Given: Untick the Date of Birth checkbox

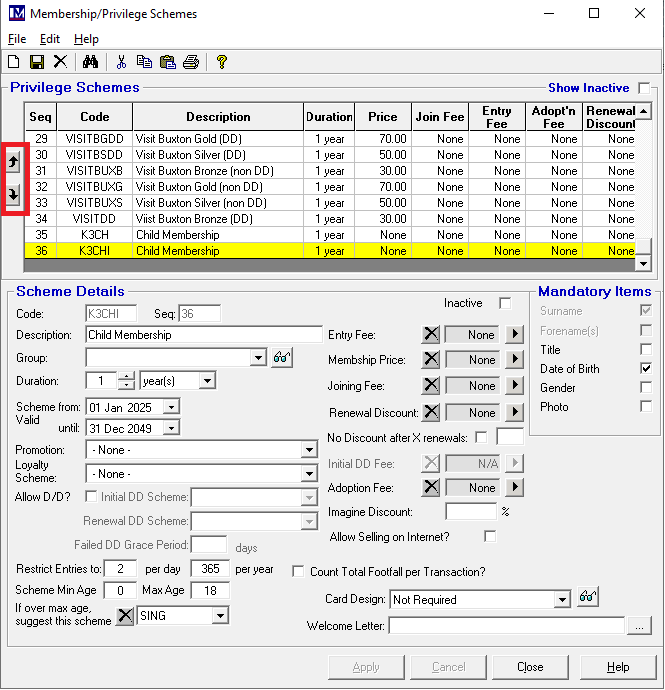Looking at the screenshot, I should pos(646,368).
